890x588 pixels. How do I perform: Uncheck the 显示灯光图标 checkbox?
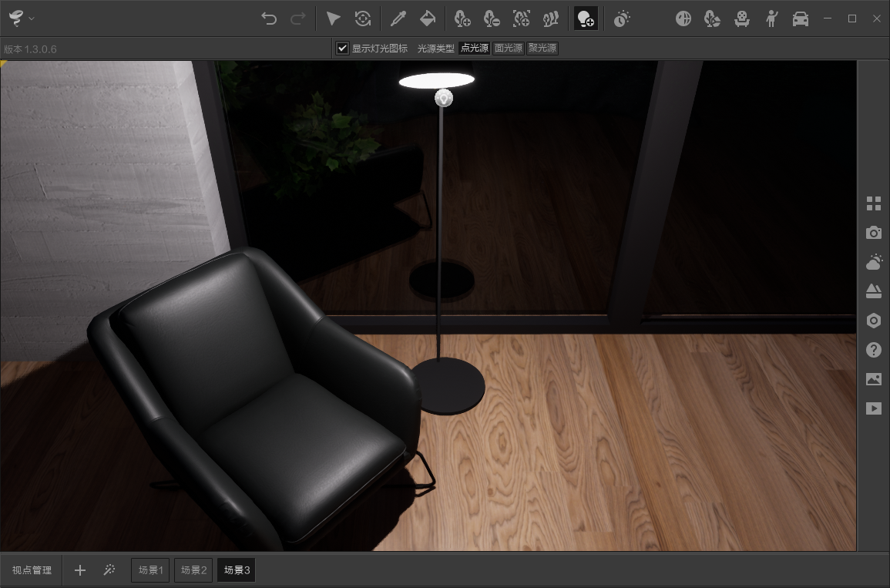tap(342, 48)
